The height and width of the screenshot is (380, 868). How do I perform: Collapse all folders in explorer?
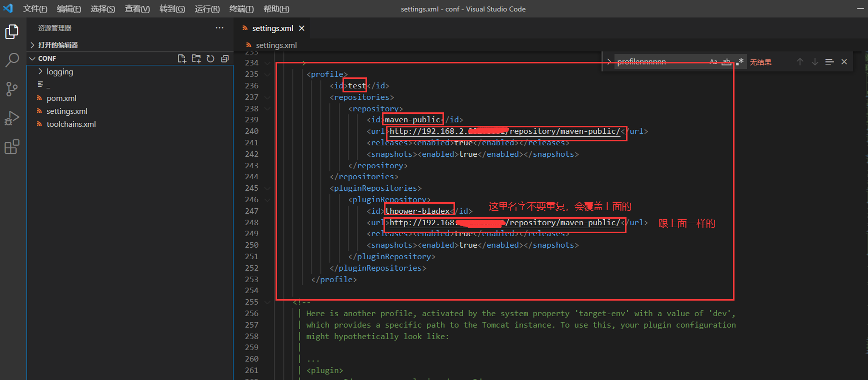tap(225, 58)
